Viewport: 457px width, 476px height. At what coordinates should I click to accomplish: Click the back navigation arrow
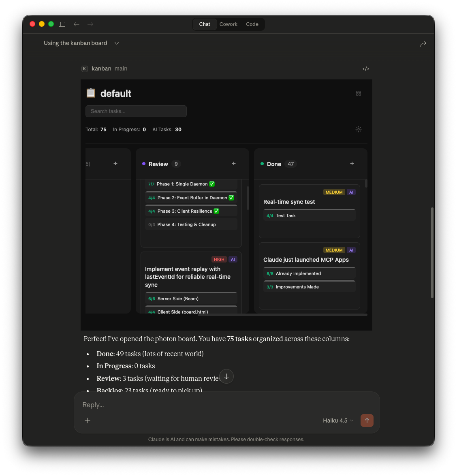pyautogui.click(x=77, y=24)
